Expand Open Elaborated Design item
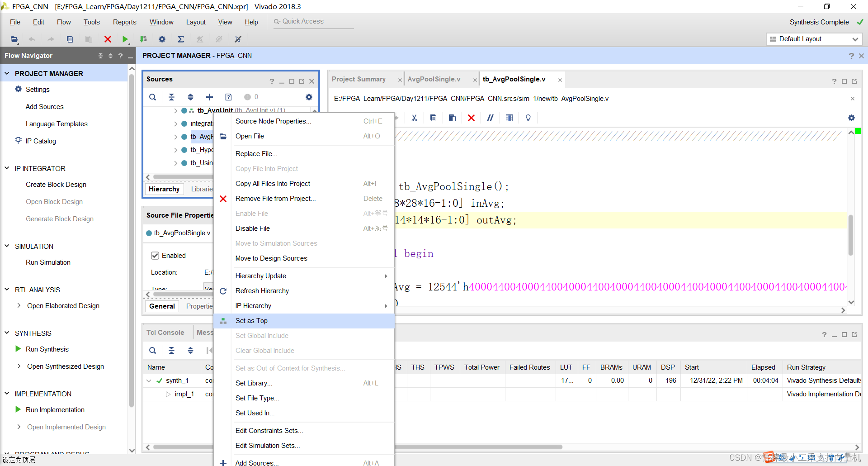The width and height of the screenshot is (868, 466). pos(19,305)
